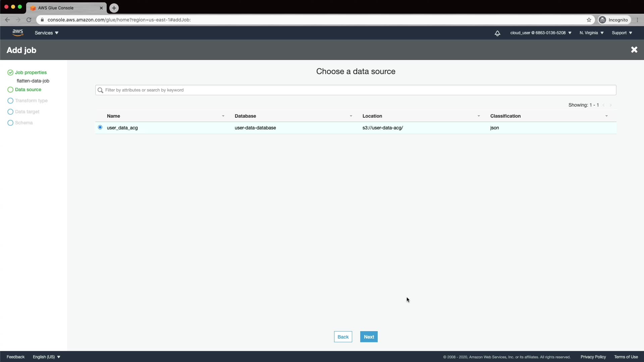Open the N. Virginia region selector
This screenshot has width=644, height=362.
(x=592, y=33)
